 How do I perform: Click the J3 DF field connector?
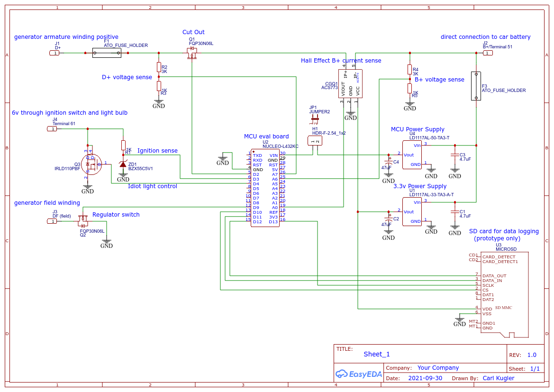point(52,221)
